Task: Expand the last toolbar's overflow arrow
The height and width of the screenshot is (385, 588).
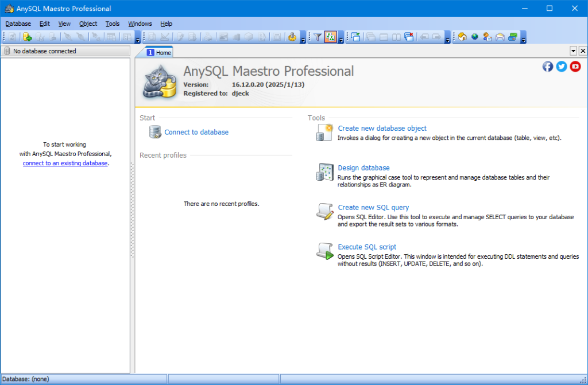Action: coord(523,39)
